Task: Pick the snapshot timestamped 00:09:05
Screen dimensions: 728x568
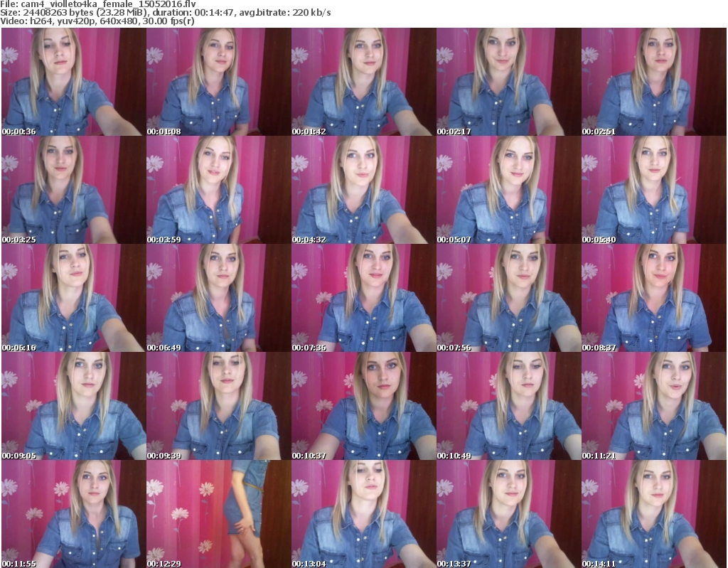Action: tap(74, 406)
